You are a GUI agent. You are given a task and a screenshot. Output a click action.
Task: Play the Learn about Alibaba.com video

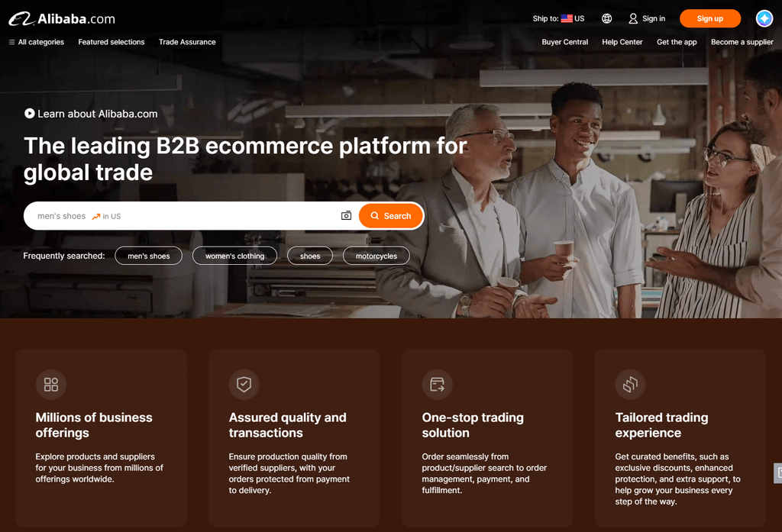(91, 114)
